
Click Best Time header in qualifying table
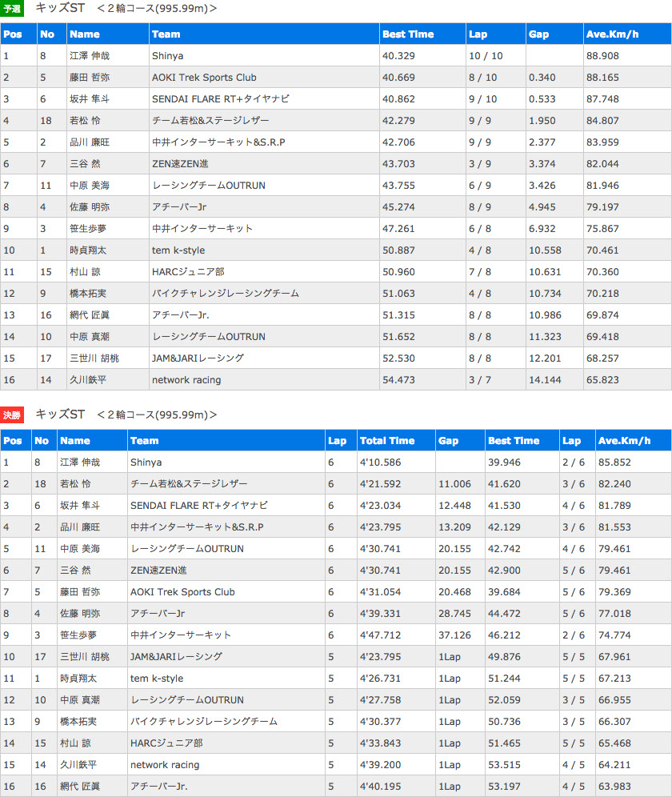408,34
